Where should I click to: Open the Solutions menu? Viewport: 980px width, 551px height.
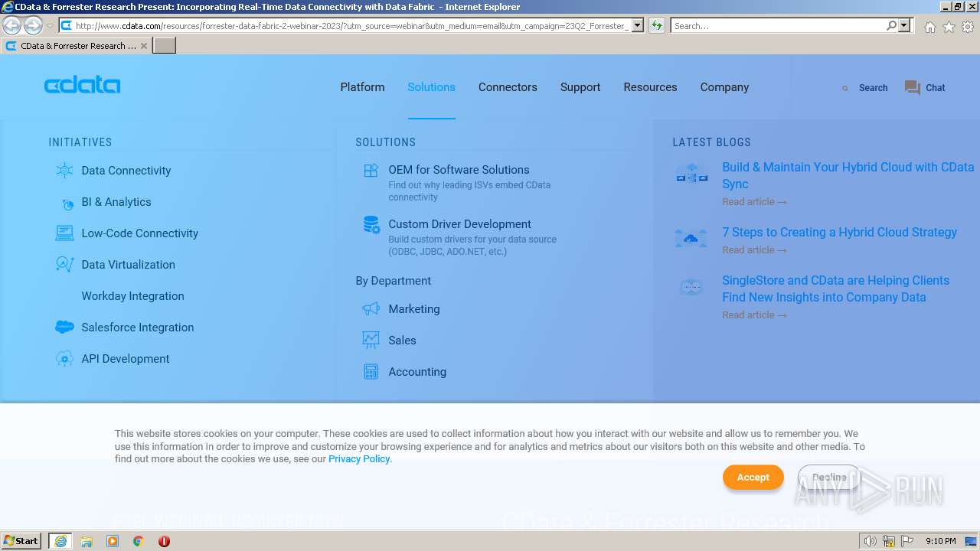click(431, 87)
